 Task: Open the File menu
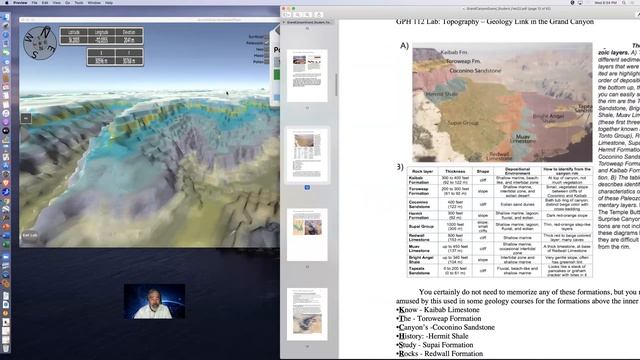[35, 2]
